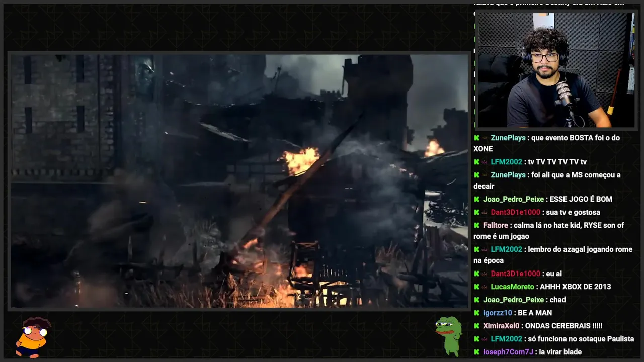Open igorzz10 username in chat

coord(498,313)
